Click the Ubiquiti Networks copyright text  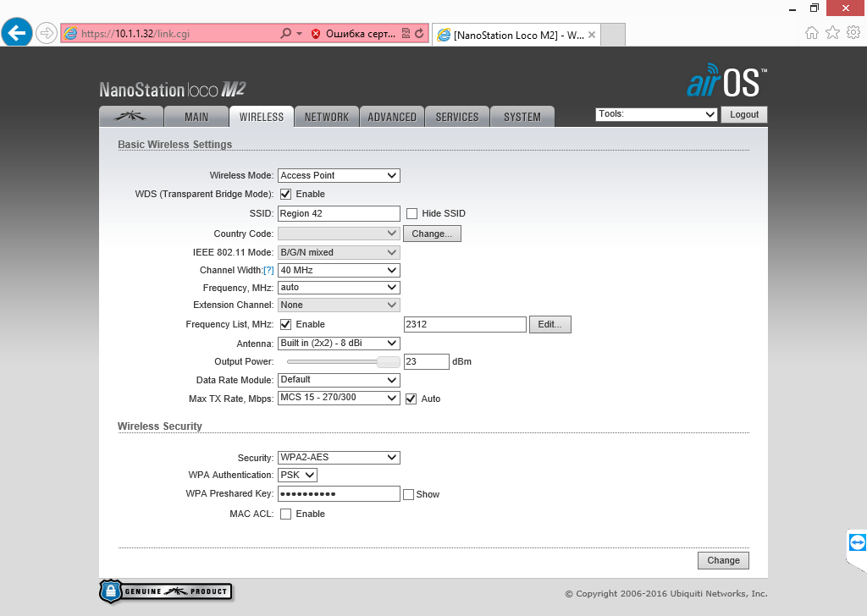click(666, 593)
